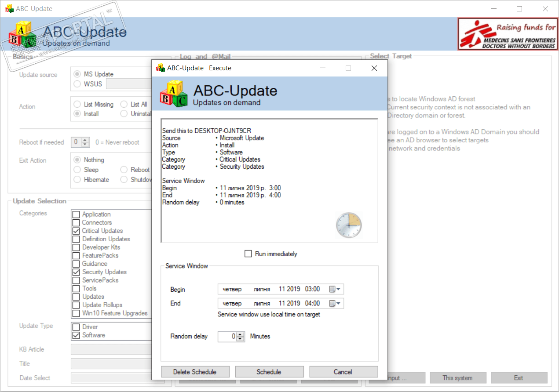Click 'Service window use local time on target' text
The height and width of the screenshot is (392, 559).
pyautogui.click(x=269, y=314)
